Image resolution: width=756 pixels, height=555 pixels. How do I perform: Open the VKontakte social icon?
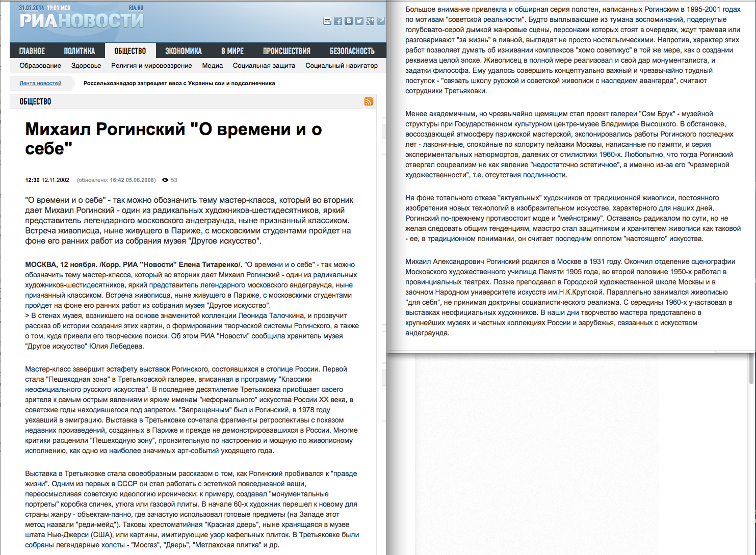tap(349, 21)
